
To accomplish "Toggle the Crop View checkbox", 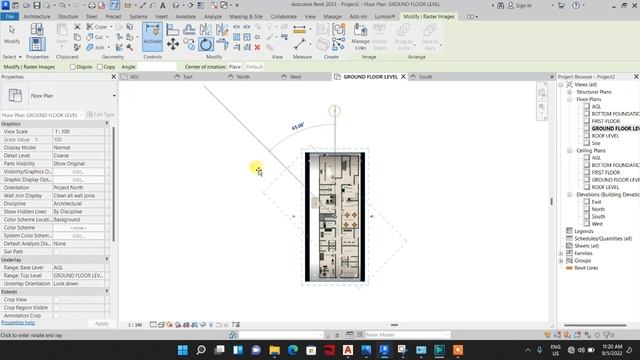I will (57, 300).
